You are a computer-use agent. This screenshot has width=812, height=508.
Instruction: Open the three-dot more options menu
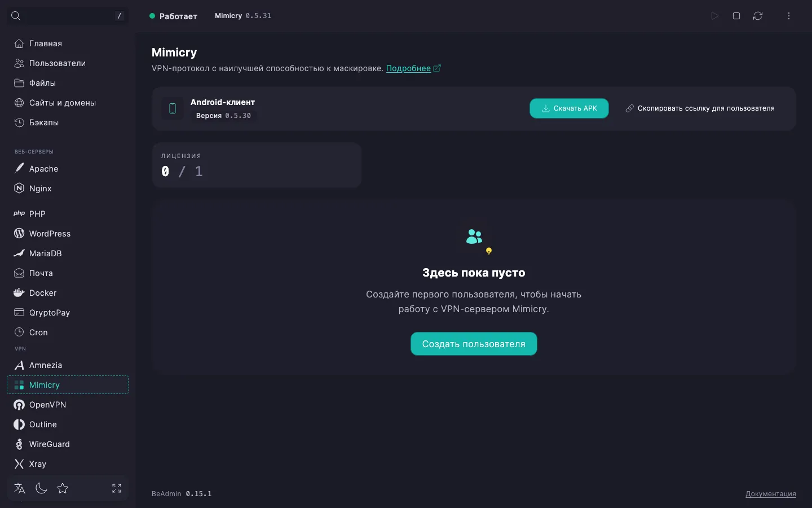789,16
